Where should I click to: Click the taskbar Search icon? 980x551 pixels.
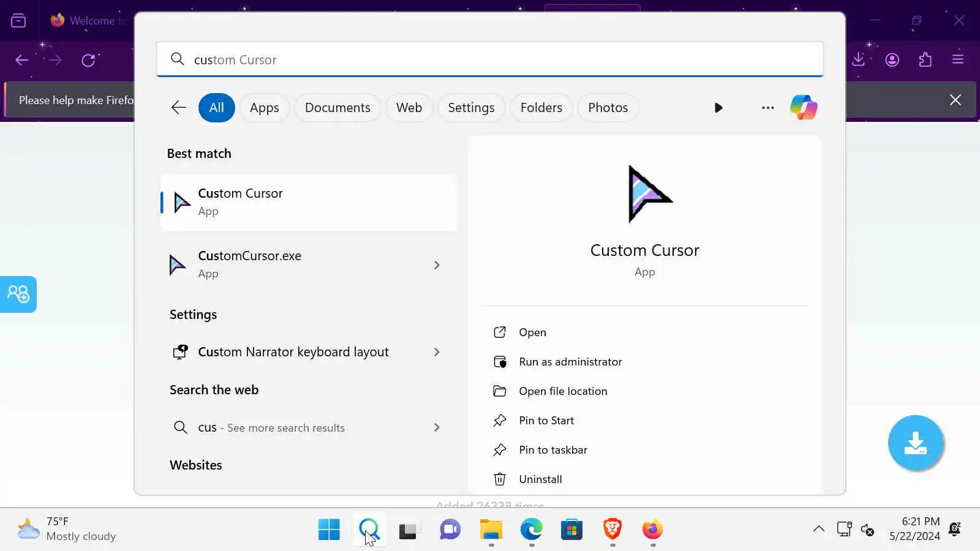369,529
